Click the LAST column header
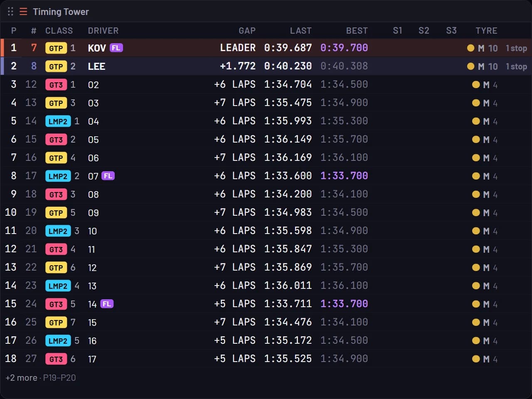The height and width of the screenshot is (399, 532). pos(301,31)
